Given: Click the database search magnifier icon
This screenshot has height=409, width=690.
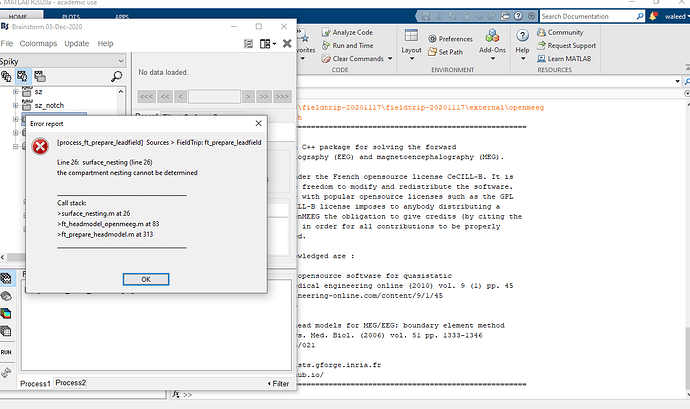Looking at the screenshot, I should point(116,76).
